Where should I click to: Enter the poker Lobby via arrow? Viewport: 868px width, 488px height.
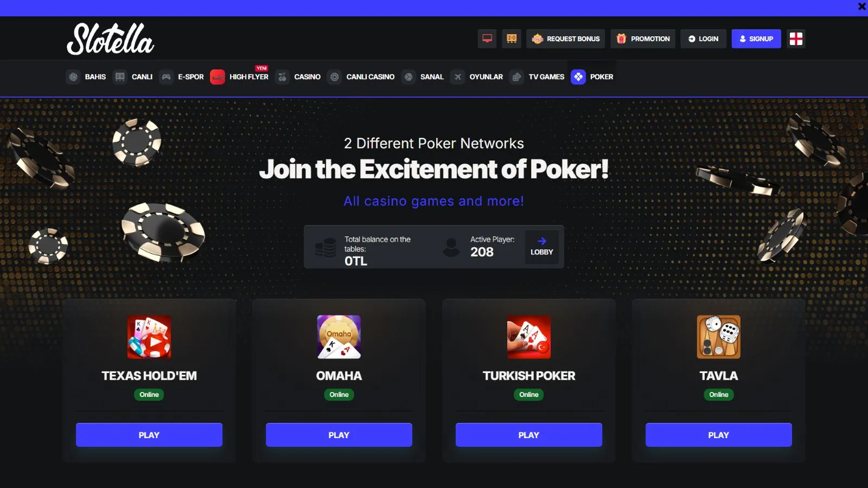click(x=542, y=247)
